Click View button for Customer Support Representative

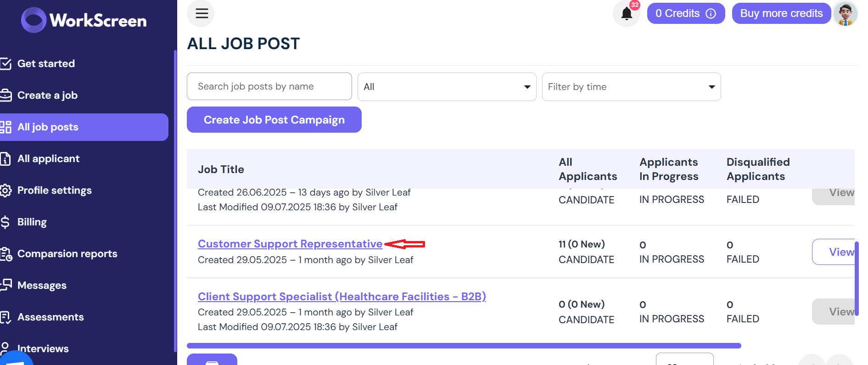click(834, 252)
